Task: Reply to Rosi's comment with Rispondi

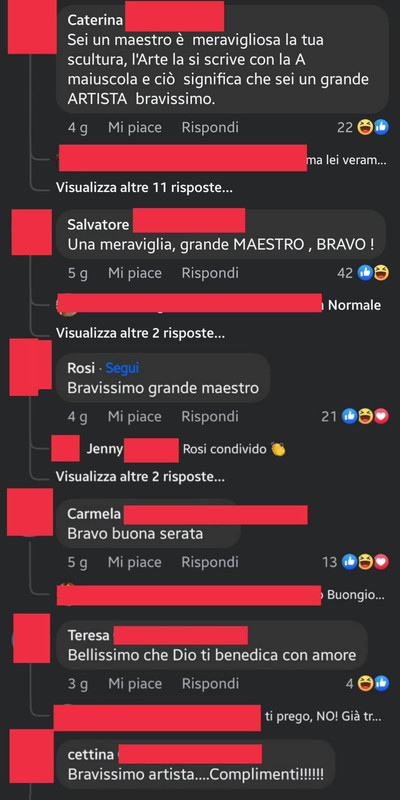Action: [210, 417]
